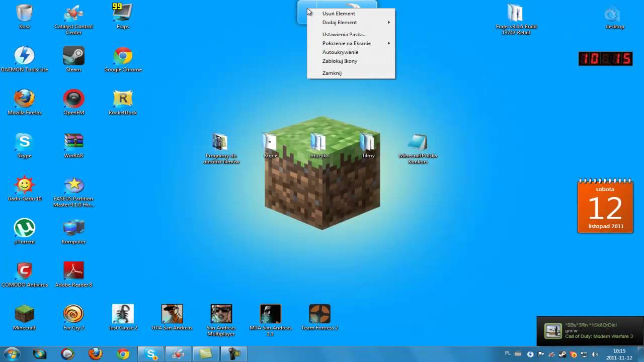Launch Windows Media Player taskbar icon
Screen dimensions: 644x362
pos(67,354)
